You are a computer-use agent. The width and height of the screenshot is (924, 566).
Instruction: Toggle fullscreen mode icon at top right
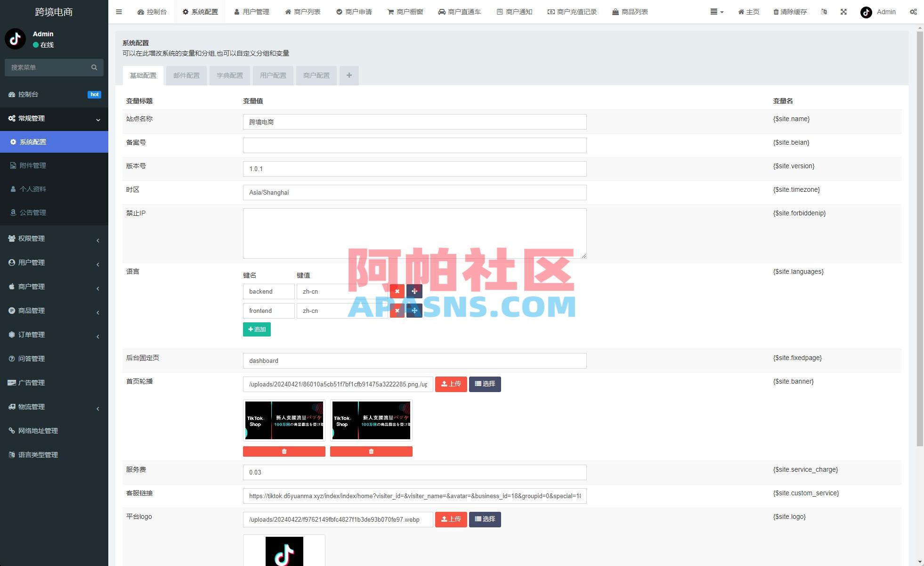tap(843, 12)
